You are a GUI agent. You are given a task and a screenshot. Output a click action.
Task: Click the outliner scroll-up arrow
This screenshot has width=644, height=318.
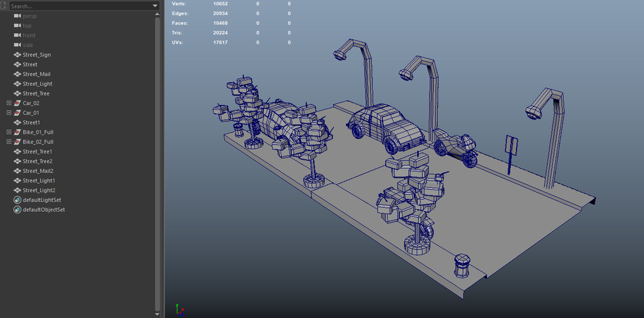click(x=157, y=14)
